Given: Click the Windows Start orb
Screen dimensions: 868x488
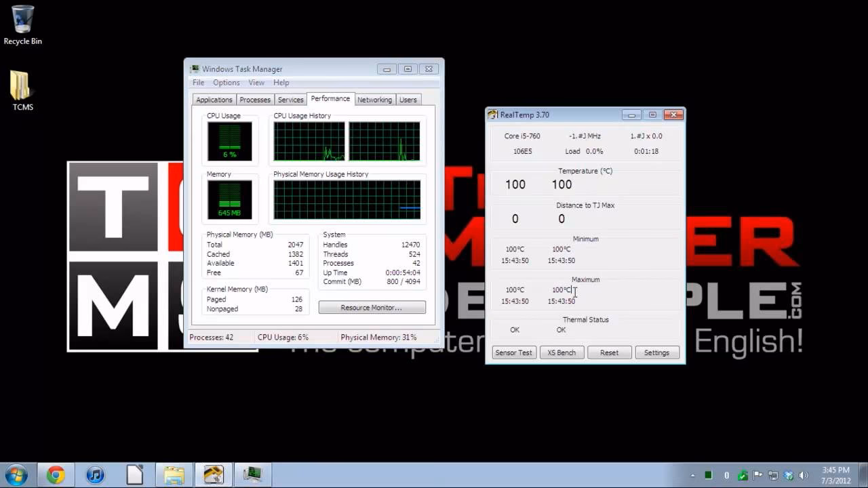Looking at the screenshot, I should 16,474.
